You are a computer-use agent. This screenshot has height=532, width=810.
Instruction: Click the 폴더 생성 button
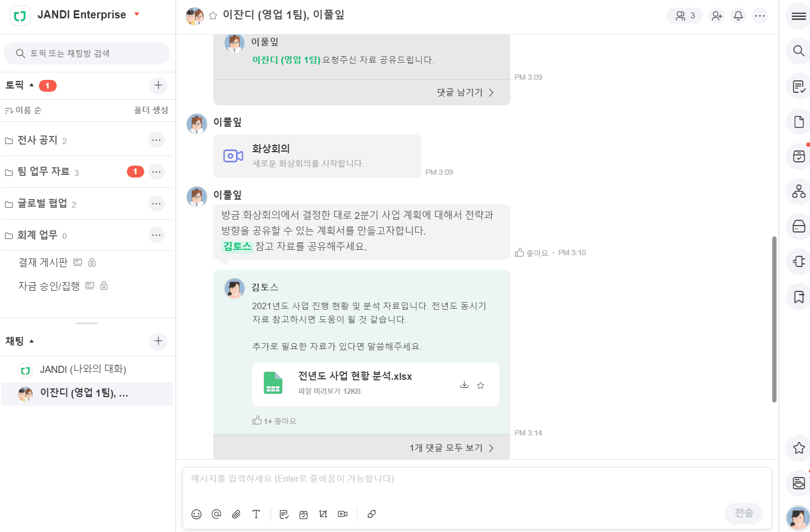pos(151,110)
